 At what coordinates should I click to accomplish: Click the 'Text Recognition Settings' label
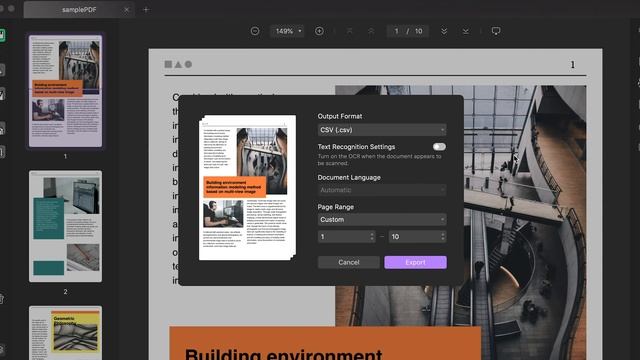(356, 147)
